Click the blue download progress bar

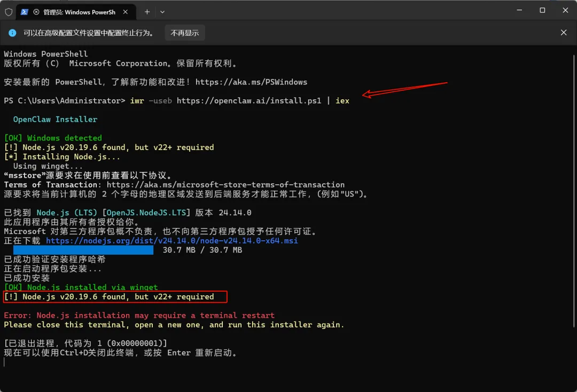point(83,250)
